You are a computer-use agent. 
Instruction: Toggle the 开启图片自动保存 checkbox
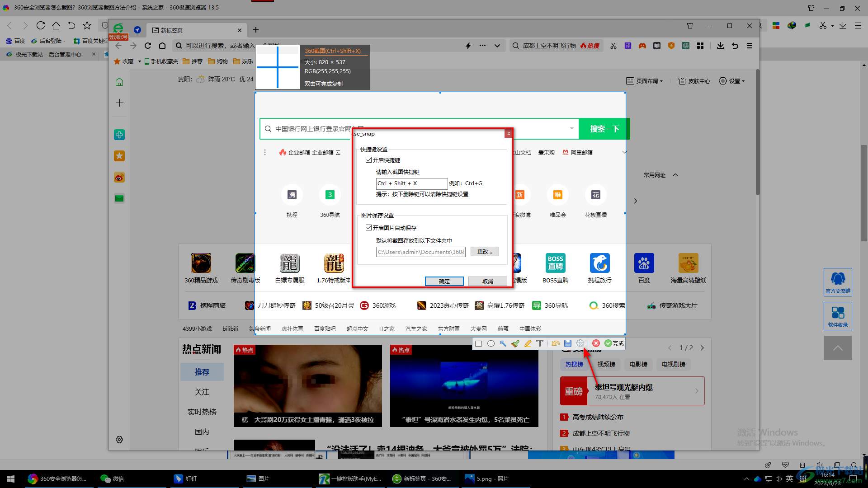pos(368,228)
